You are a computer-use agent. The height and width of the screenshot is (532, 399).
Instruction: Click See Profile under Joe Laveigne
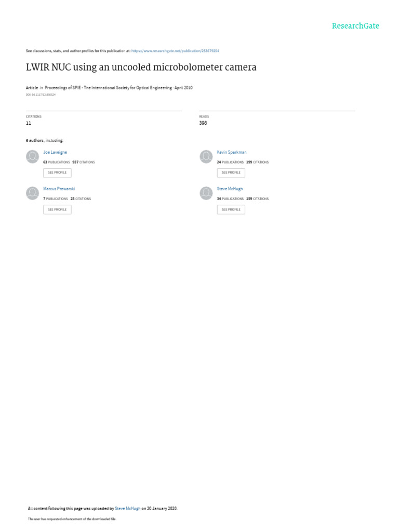click(57, 172)
